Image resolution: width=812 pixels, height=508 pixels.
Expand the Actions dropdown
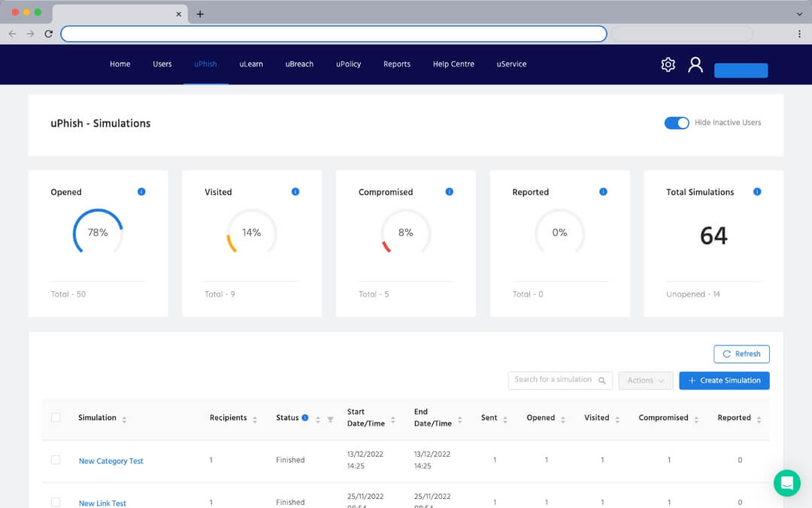(x=645, y=381)
